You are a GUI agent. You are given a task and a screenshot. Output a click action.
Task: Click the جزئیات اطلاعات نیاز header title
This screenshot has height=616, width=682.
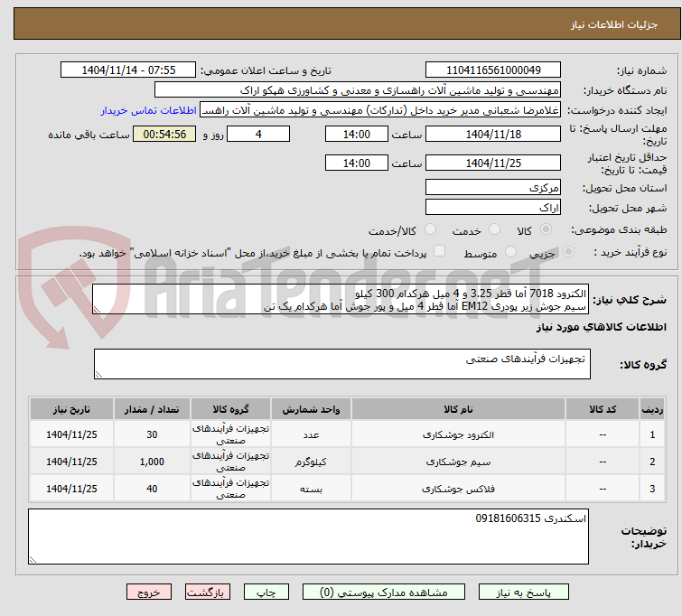[x=614, y=24]
